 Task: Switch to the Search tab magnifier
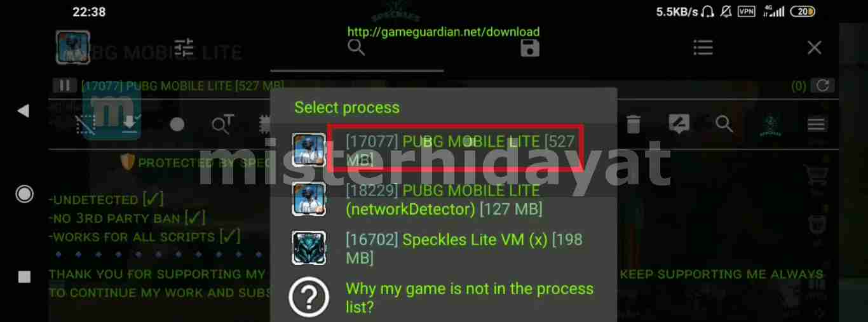click(x=356, y=48)
